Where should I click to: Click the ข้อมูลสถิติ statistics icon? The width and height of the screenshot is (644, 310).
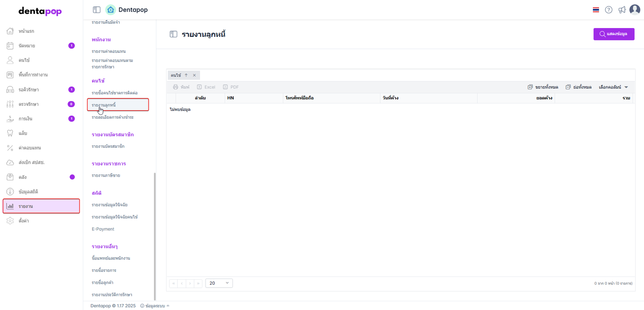pos(10,191)
